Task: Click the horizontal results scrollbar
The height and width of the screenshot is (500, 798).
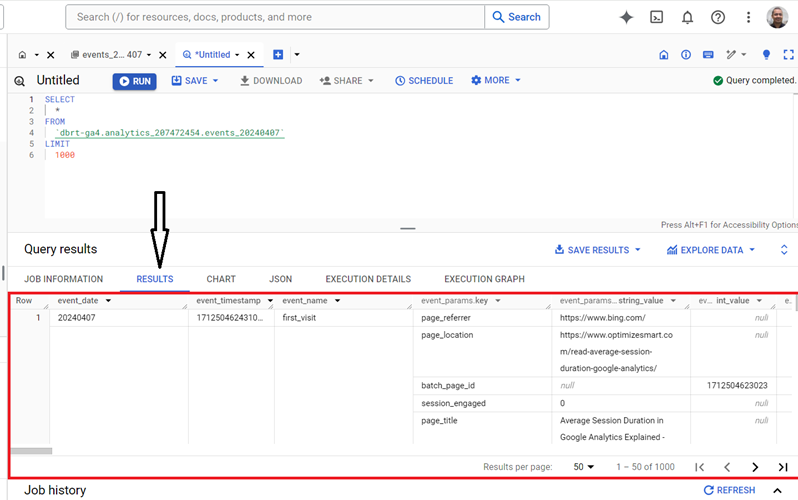Action: pyautogui.click(x=32, y=451)
